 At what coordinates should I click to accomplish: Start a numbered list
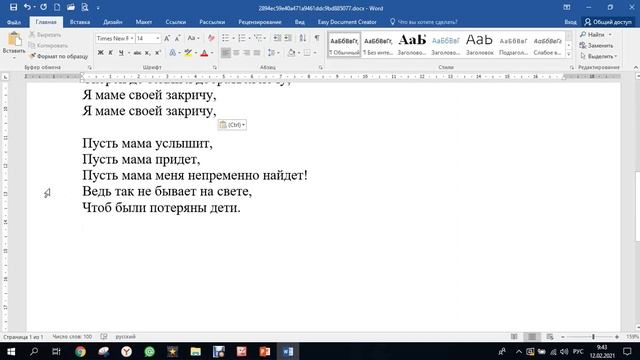(242, 38)
